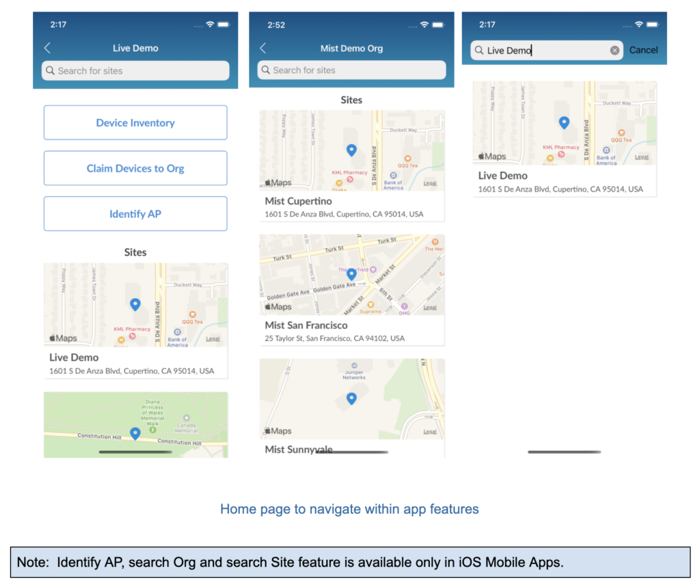This screenshot has width=700, height=588.
Task: Tap the Constitution Hill map thumbnail
Action: click(x=135, y=424)
